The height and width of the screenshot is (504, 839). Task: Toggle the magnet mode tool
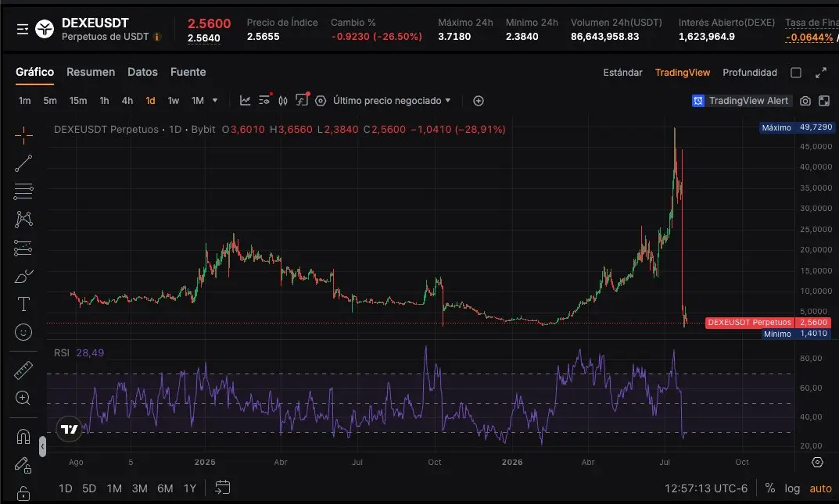click(x=23, y=437)
